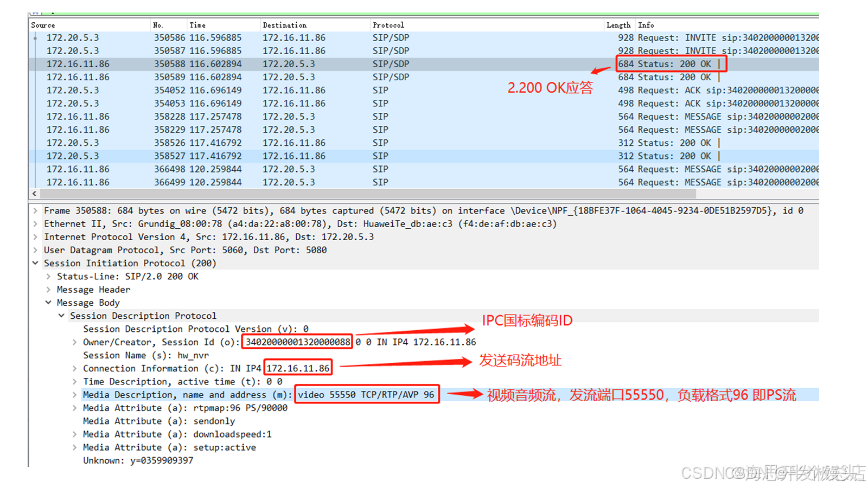The width and height of the screenshot is (868, 488).
Task: Expand User Datagram Protocol row
Action: 35,250
